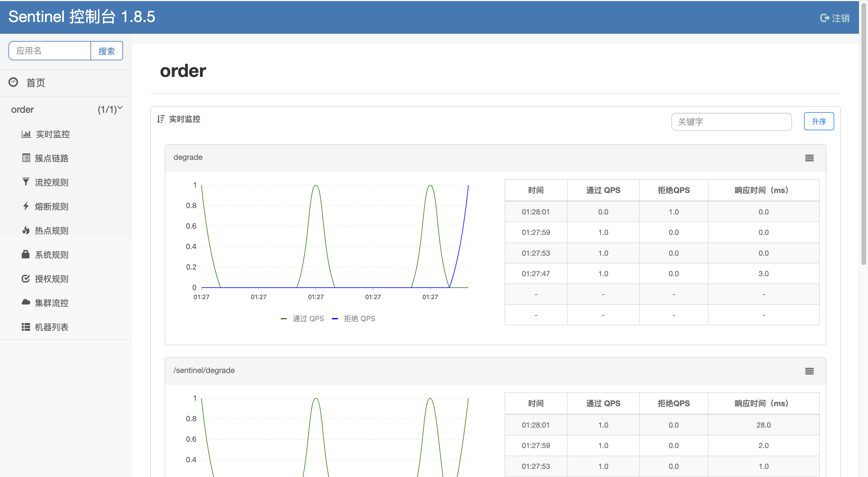Open 系统规则 in the sidebar
Image resolution: width=868 pixels, height=477 pixels.
tap(51, 254)
